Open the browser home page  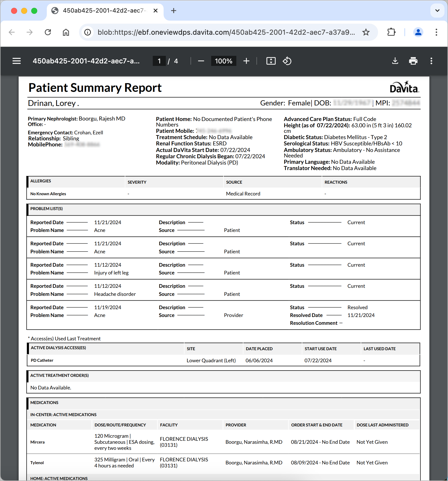point(66,32)
